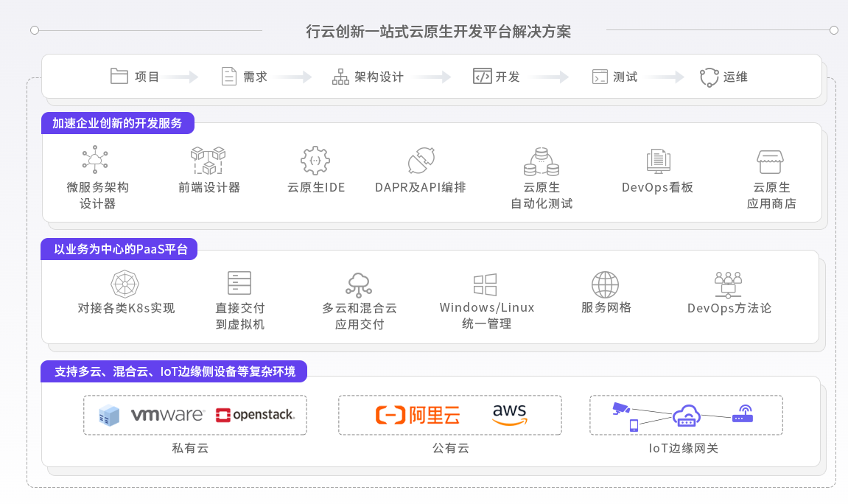Select the 微服务架构设计器 icon

[x=95, y=160]
